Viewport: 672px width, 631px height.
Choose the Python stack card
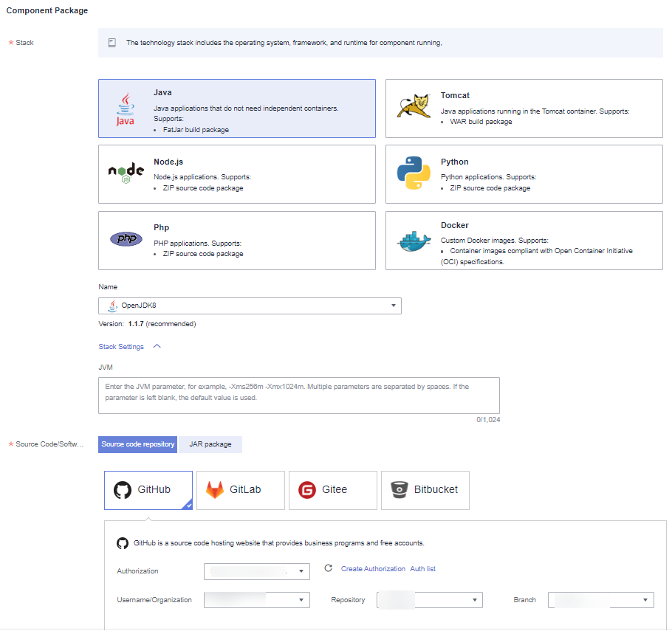(524, 174)
